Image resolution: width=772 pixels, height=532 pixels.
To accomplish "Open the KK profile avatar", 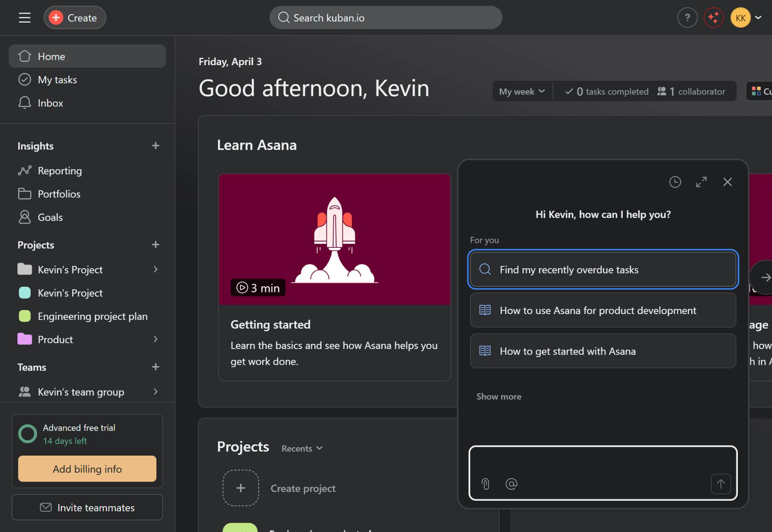I will point(741,18).
